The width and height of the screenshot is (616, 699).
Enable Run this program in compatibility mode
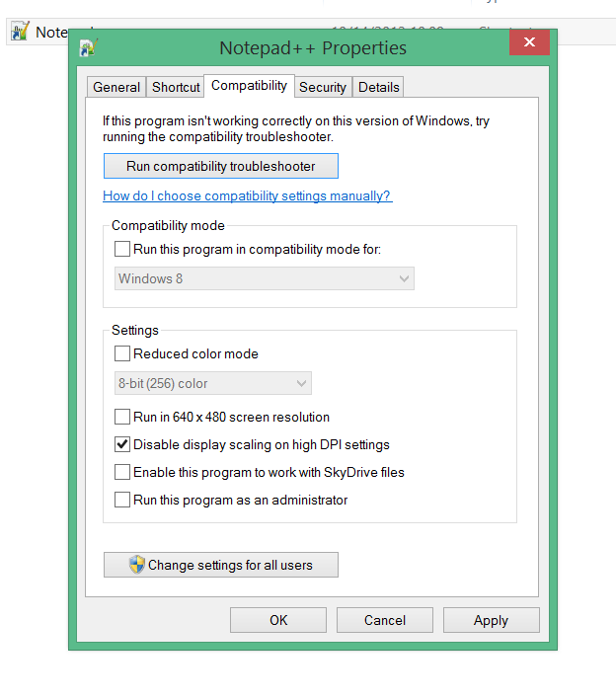click(122, 249)
